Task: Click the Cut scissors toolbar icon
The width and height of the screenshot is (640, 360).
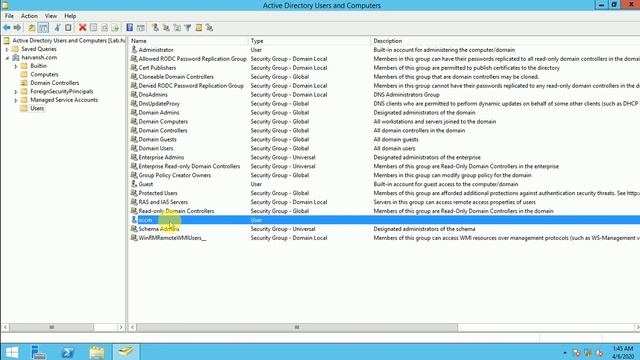Action: [x=57, y=28]
